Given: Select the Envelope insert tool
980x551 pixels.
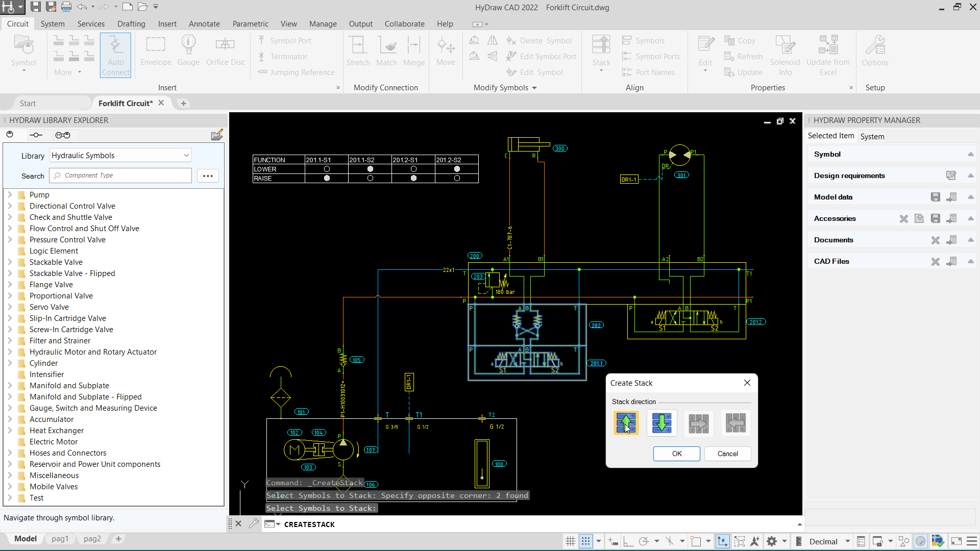Looking at the screenshot, I should click(155, 51).
